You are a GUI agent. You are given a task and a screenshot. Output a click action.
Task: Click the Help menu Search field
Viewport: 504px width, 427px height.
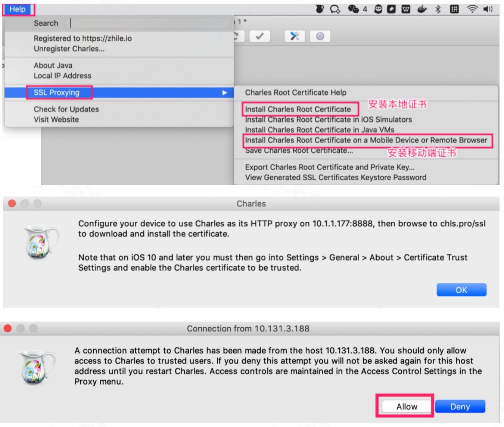[148, 23]
